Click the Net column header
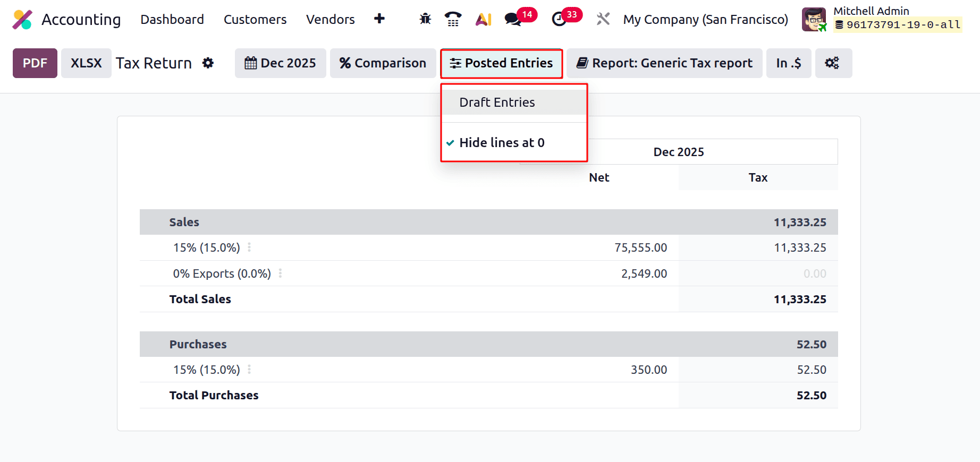This screenshot has width=980, height=462. (x=599, y=178)
